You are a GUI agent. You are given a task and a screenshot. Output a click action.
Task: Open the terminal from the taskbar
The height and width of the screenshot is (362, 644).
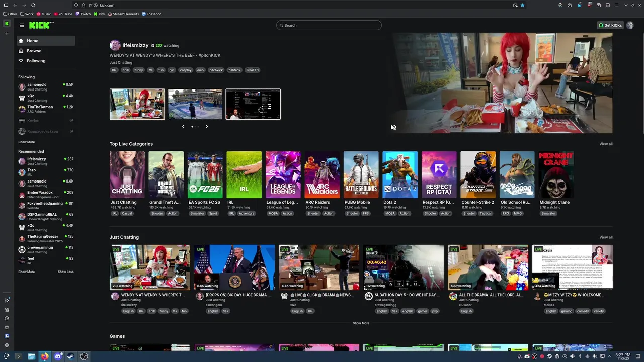click(x=19, y=356)
